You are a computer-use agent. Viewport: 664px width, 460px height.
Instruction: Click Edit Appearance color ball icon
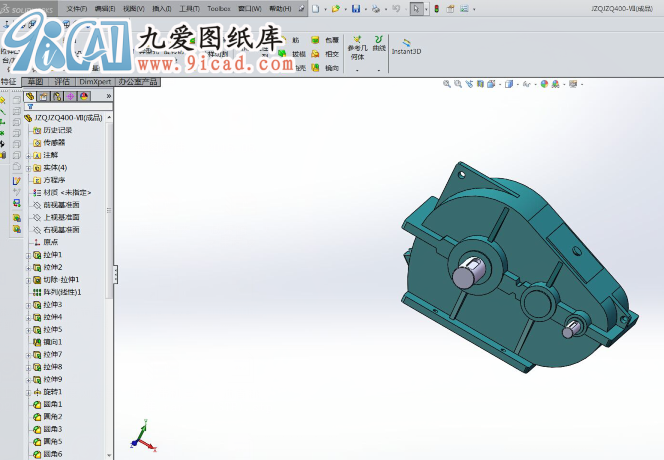pyautogui.click(x=544, y=84)
